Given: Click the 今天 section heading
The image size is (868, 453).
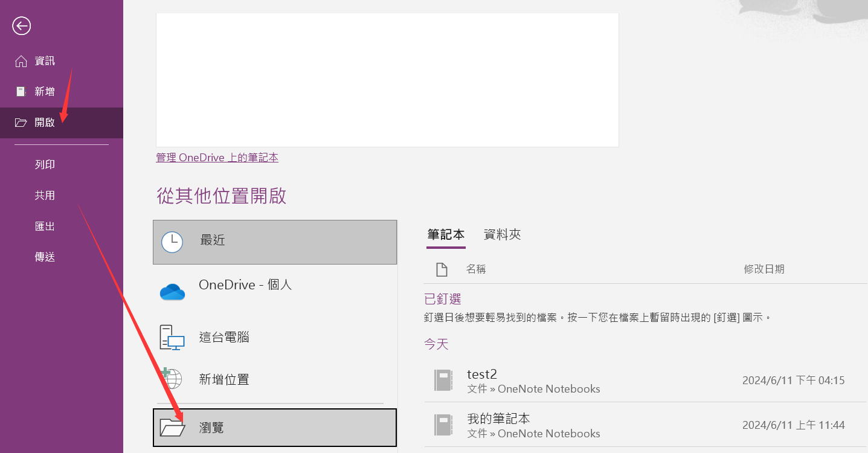Looking at the screenshot, I should pyautogui.click(x=436, y=344).
